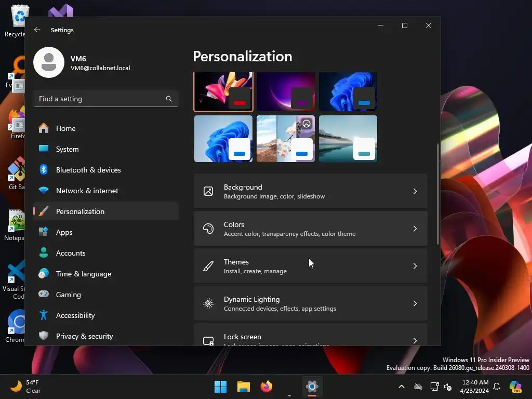This screenshot has height=399, width=532.
Task: Open Time & language settings
Action: [x=106, y=274]
